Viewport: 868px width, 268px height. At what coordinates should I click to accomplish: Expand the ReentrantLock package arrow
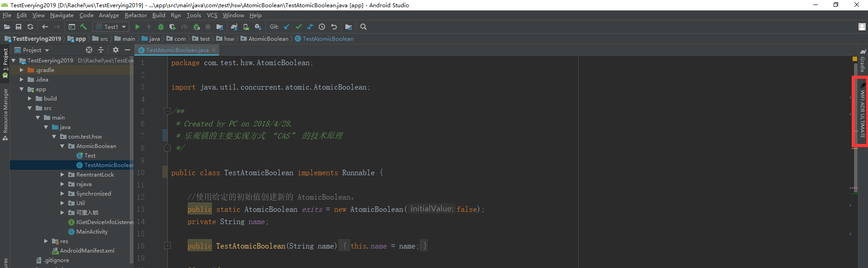(x=62, y=174)
